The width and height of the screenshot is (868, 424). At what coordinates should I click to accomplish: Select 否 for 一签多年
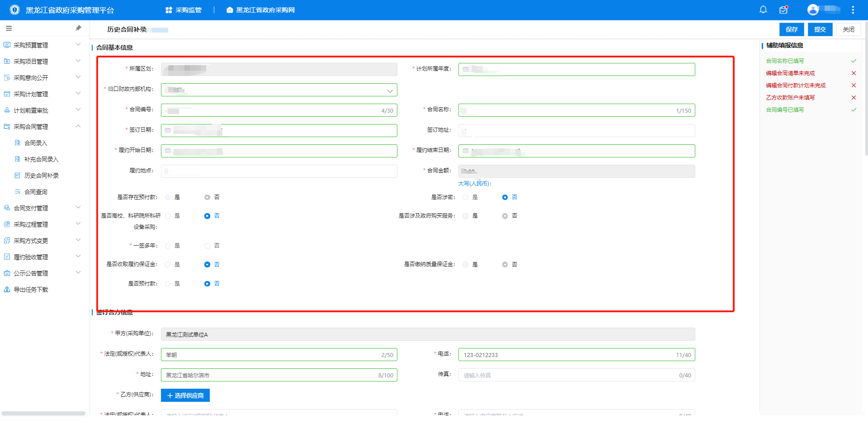tap(207, 246)
